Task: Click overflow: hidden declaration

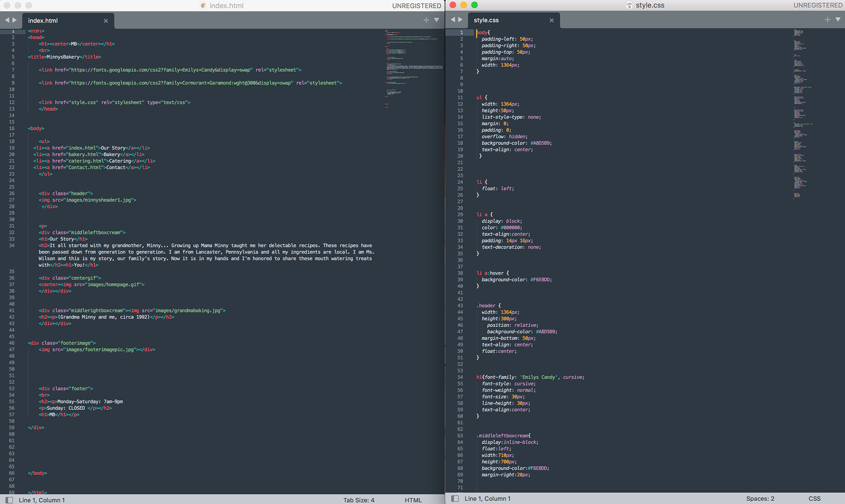Action: [x=504, y=137]
